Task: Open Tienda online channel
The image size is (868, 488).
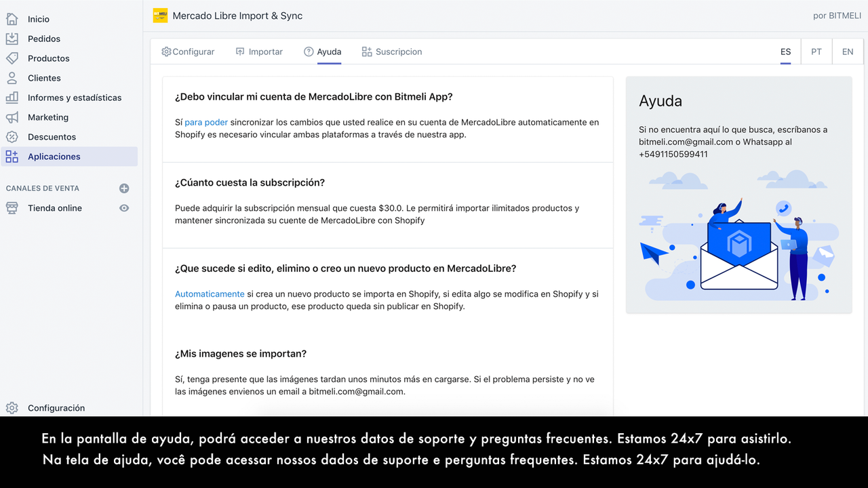Action: 55,208
